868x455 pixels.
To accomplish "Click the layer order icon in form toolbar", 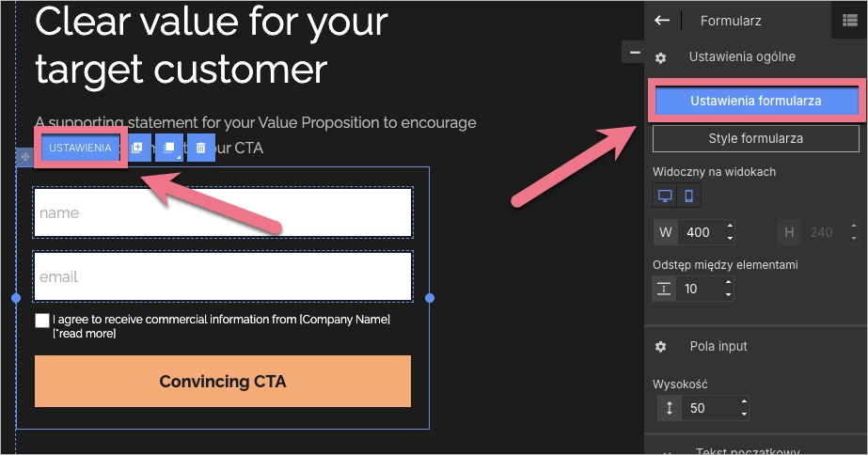I will point(169,148).
